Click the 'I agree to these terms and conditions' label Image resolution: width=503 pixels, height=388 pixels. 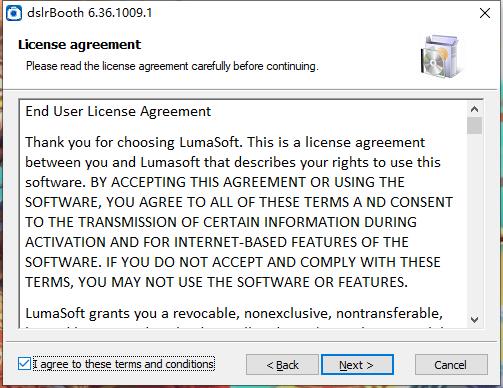click(124, 364)
